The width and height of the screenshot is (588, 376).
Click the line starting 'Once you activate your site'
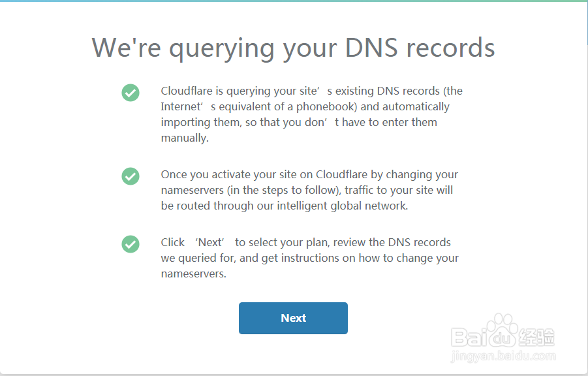pos(309,174)
